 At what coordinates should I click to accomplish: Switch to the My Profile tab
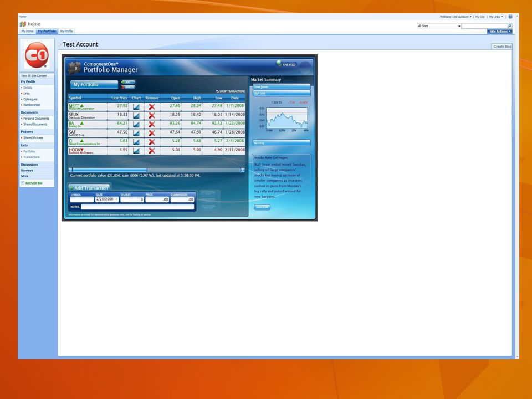coord(66,31)
